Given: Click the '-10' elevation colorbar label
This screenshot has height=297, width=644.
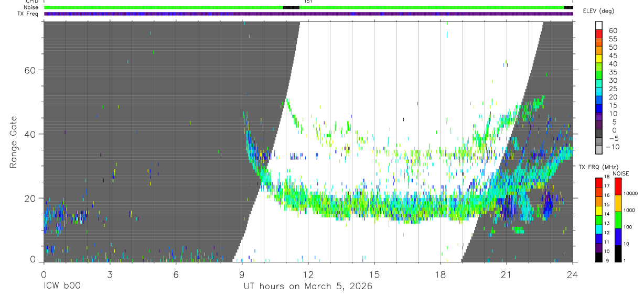Looking at the screenshot, I should [x=613, y=147].
